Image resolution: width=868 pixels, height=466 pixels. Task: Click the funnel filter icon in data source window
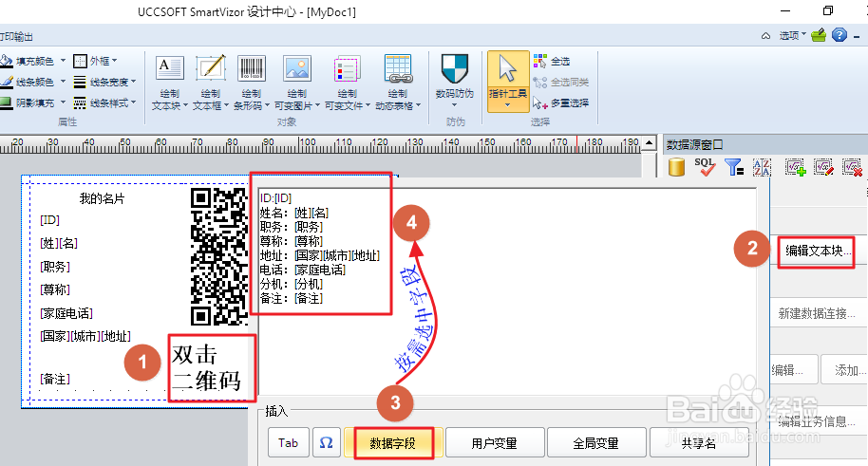point(734,167)
